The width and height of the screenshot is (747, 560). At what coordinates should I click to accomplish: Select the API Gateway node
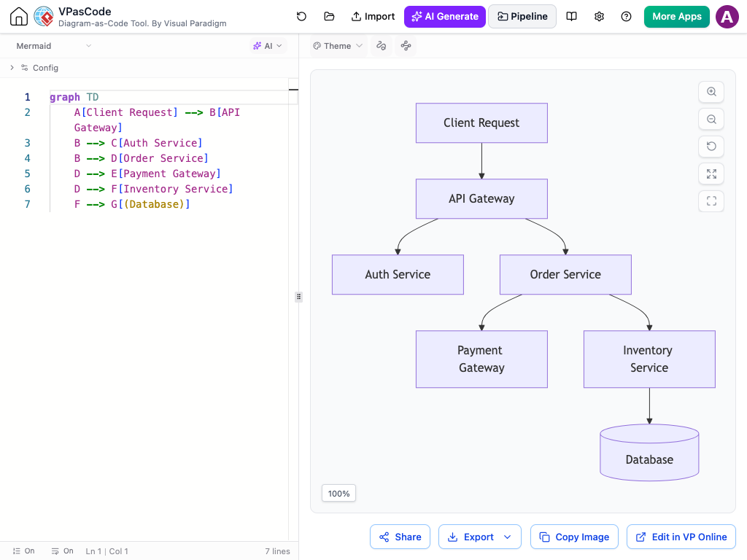tap(481, 198)
